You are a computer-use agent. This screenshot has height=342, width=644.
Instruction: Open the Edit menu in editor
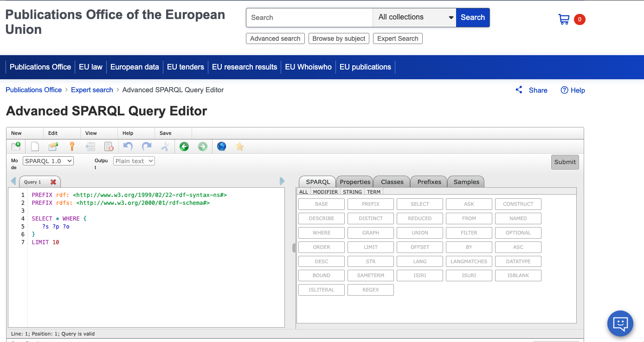[x=53, y=133]
